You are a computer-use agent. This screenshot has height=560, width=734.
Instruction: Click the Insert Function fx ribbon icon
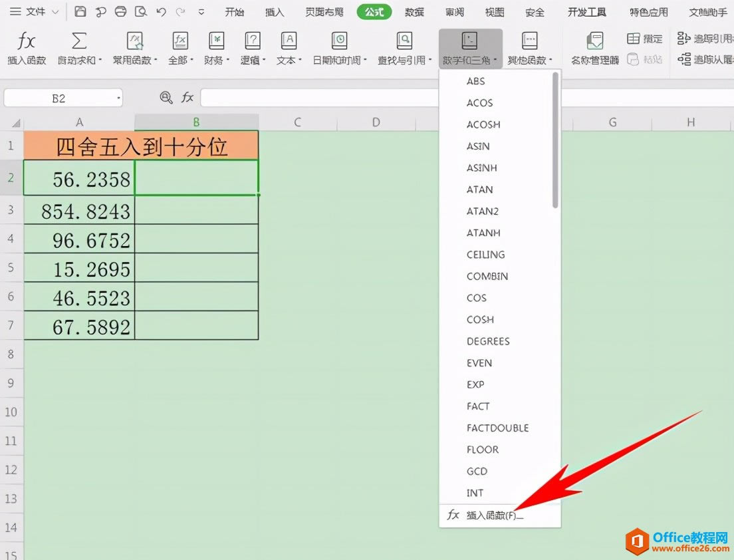pyautogui.click(x=26, y=41)
